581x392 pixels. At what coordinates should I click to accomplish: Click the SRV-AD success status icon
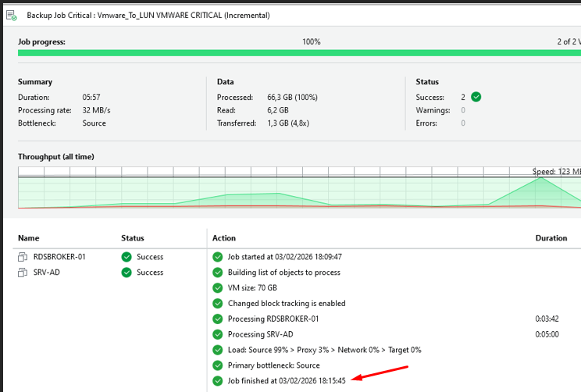tap(127, 273)
